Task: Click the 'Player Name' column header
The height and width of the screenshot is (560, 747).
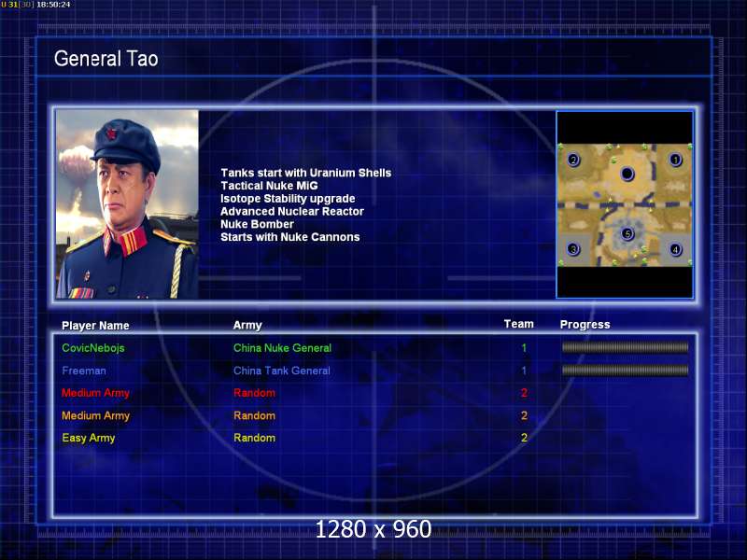Action: [x=96, y=326]
